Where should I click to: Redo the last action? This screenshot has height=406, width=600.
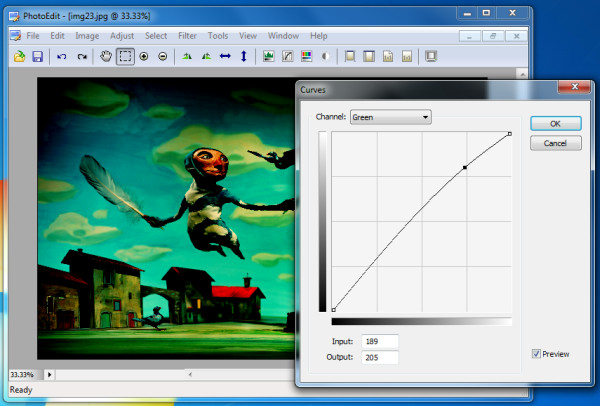tap(82, 57)
